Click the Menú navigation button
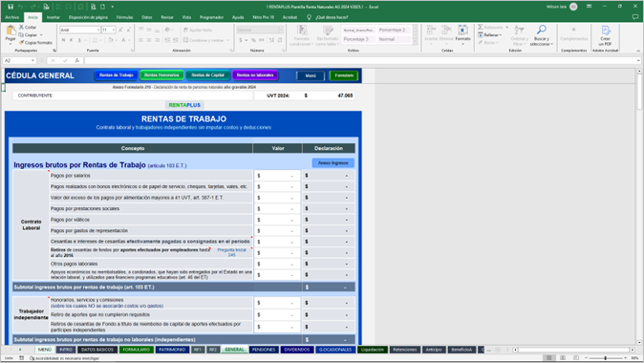Screen dimensions: 644x363 click(311, 75)
